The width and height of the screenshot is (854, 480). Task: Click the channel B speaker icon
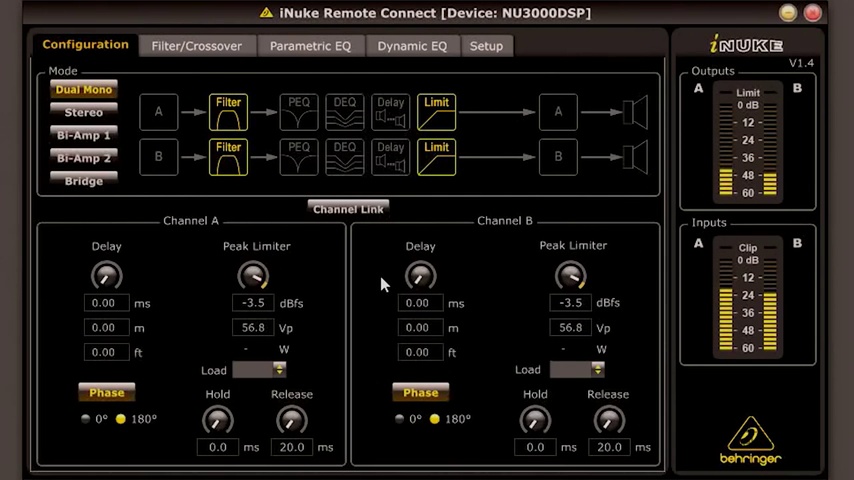pos(636,157)
